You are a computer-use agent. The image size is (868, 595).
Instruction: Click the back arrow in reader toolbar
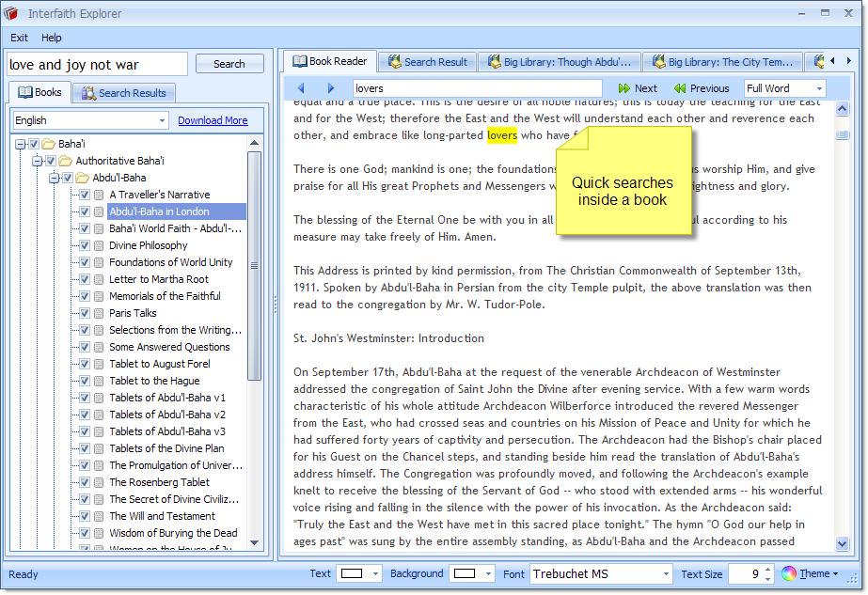click(x=301, y=88)
